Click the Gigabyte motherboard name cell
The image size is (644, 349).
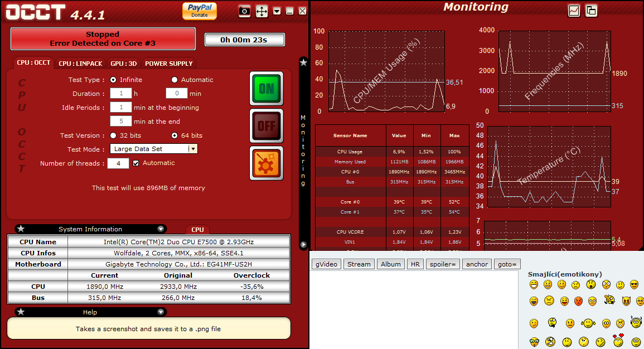click(x=178, y=264)
